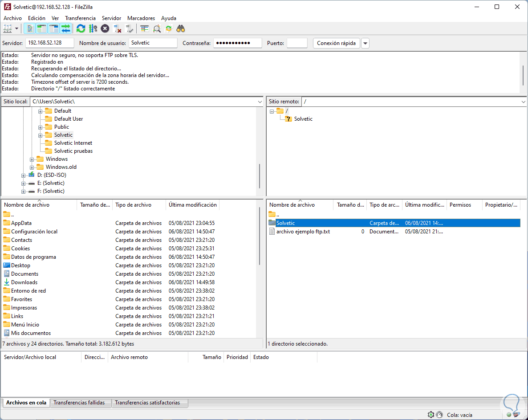Click the Nombre de usuario field
Screen dimensions: 528x420
pos(153,43)
